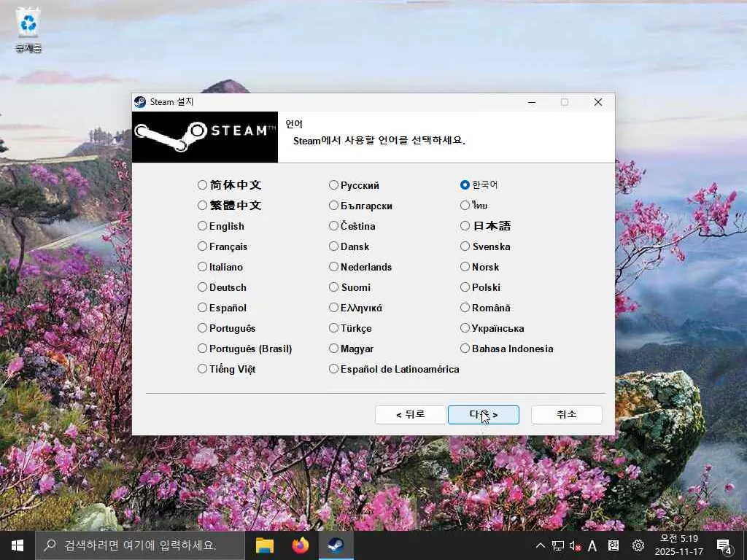Select Čeština language option
The width and height of the screenshot is (747, 560).
pyautogui.click(x=352, y=226)
